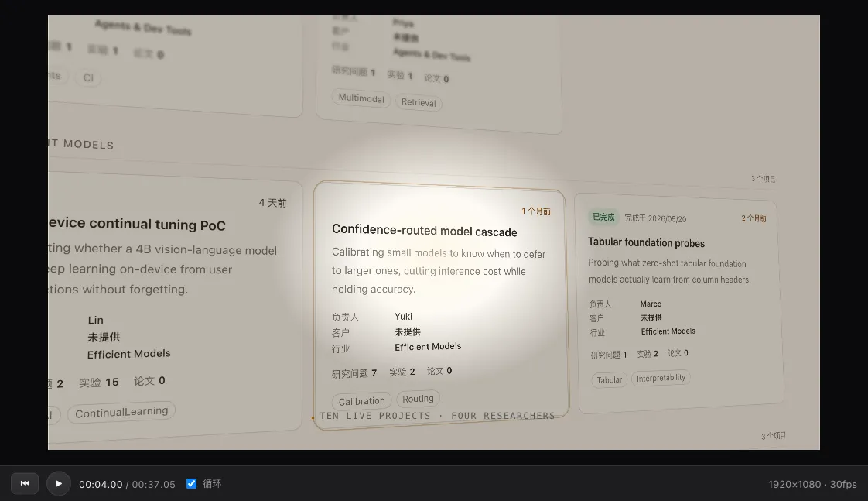Click the Marco owner name
The height and width of the screenshot is (501, 868).
pyautogui.click(x=651, y=304)
